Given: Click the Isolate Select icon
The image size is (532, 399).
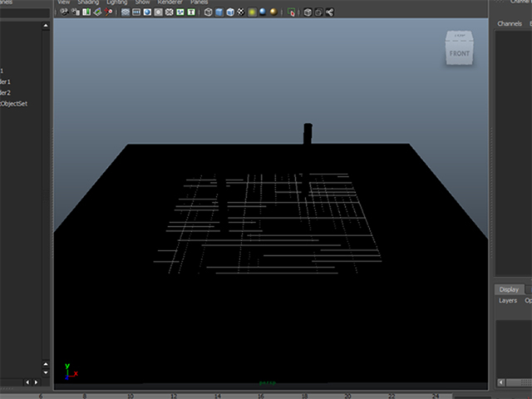Looking at the screenshot, I should [291, 12].
